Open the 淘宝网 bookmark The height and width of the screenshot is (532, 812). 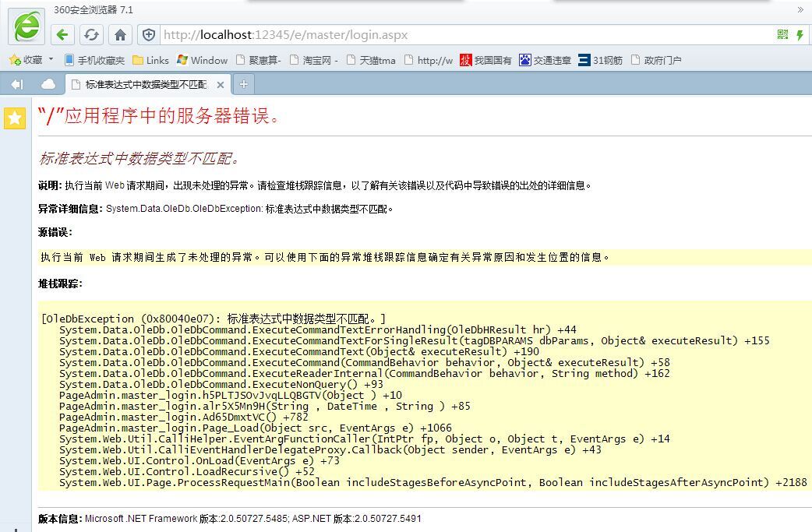click(x=314, y=60)
